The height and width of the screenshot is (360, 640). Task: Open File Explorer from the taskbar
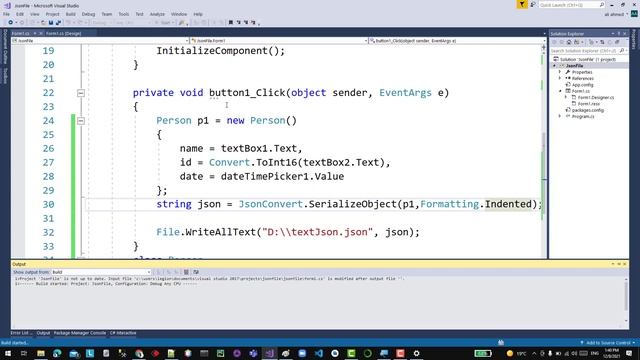(x=41, y=353)
